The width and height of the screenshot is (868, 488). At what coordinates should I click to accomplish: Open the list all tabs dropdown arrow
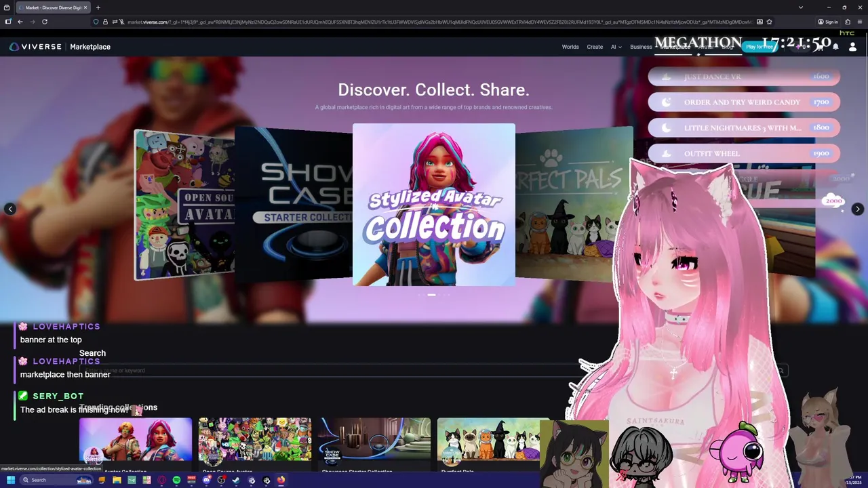point(801,7)
